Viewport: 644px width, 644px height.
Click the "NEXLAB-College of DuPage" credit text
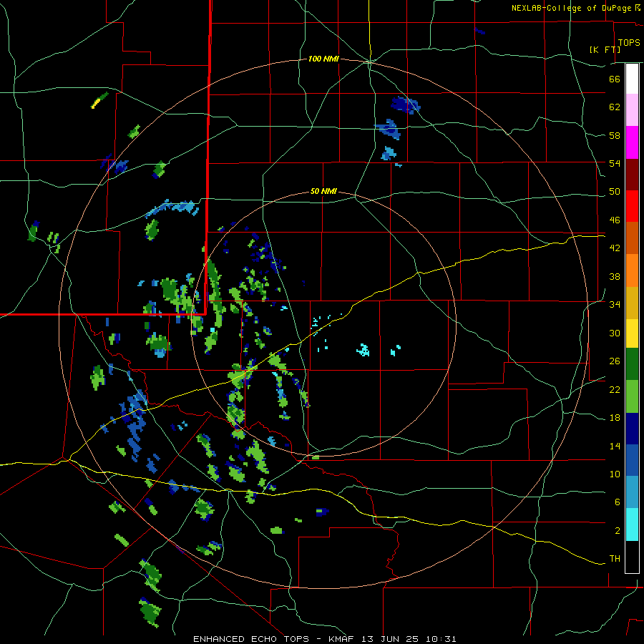pos(571,8)
